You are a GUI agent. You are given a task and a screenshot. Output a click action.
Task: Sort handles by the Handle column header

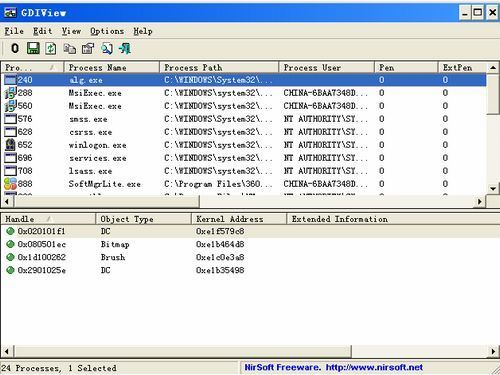pos(48,219)
